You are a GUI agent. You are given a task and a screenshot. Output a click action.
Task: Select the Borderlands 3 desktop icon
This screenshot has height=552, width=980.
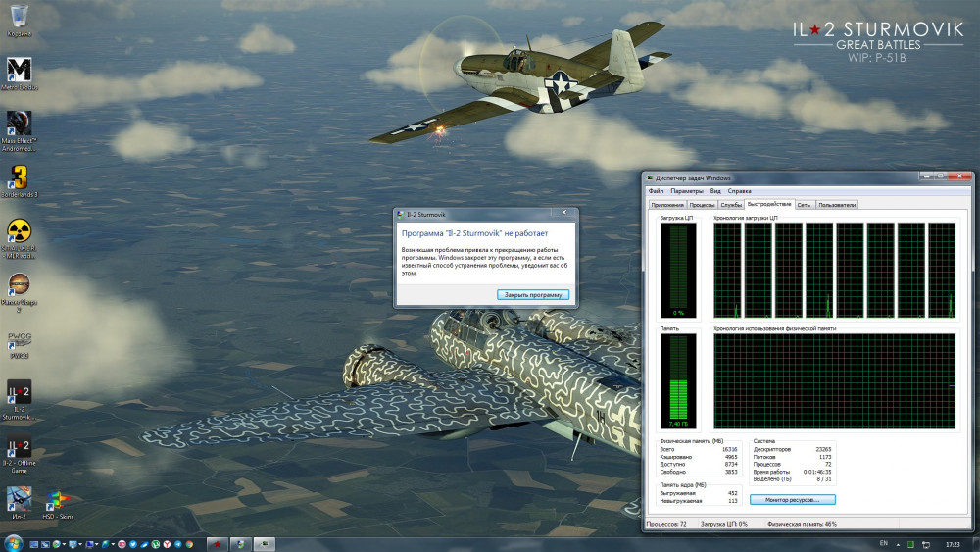(19, 177)
